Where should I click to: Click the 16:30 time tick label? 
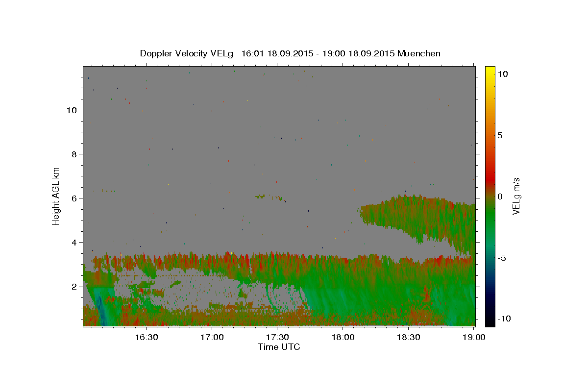tap(146, 337)
